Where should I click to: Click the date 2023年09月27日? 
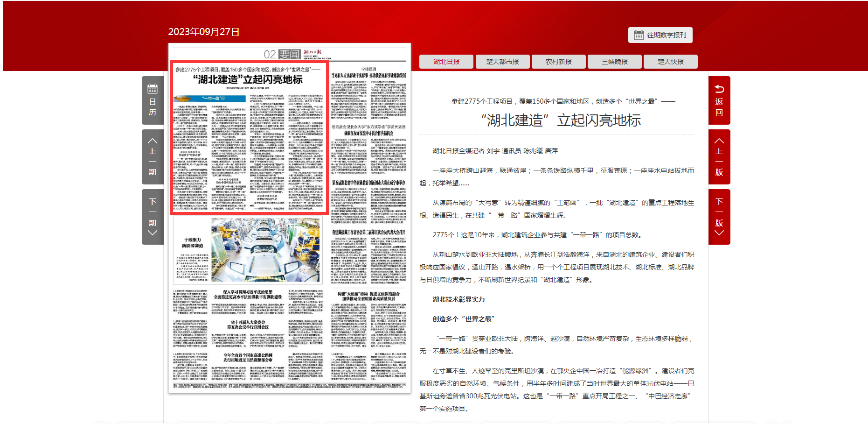[x=204, y=32]
